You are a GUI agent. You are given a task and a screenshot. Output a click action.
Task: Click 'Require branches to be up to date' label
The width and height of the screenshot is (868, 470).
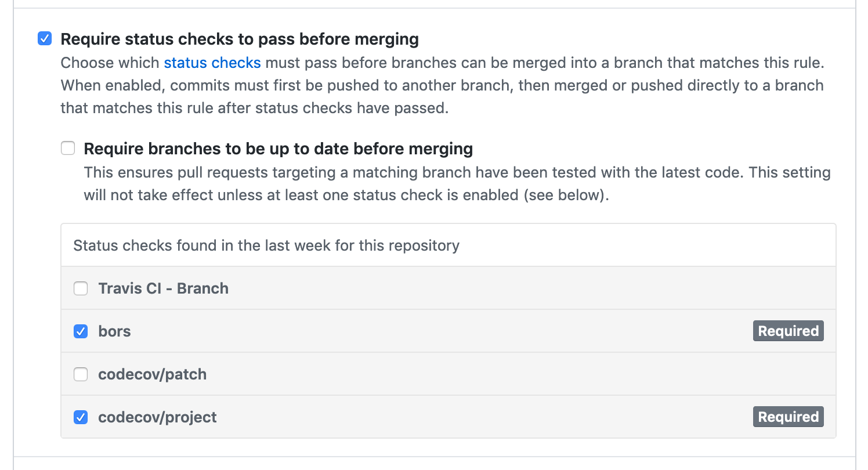click(279, 149)
